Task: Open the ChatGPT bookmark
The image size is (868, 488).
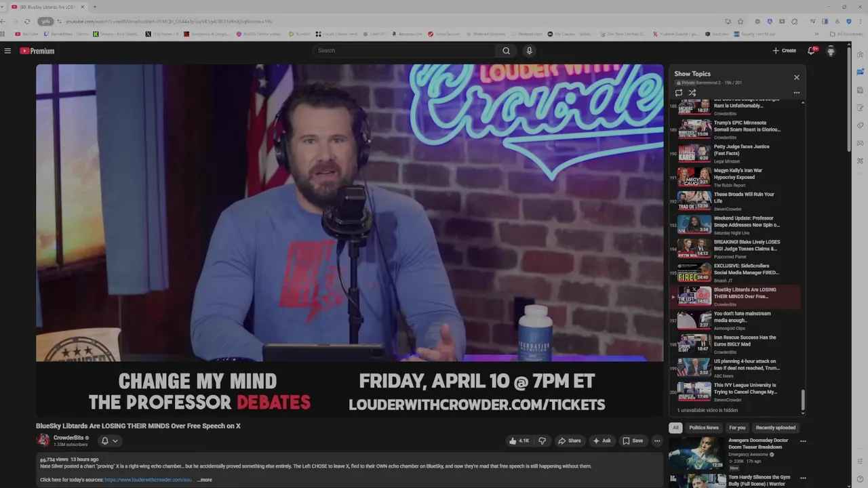Action: tap(374, 34)
